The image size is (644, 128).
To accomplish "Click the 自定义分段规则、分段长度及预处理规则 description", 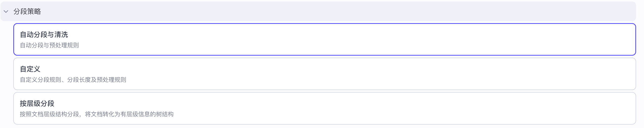I will click(73, 80).
